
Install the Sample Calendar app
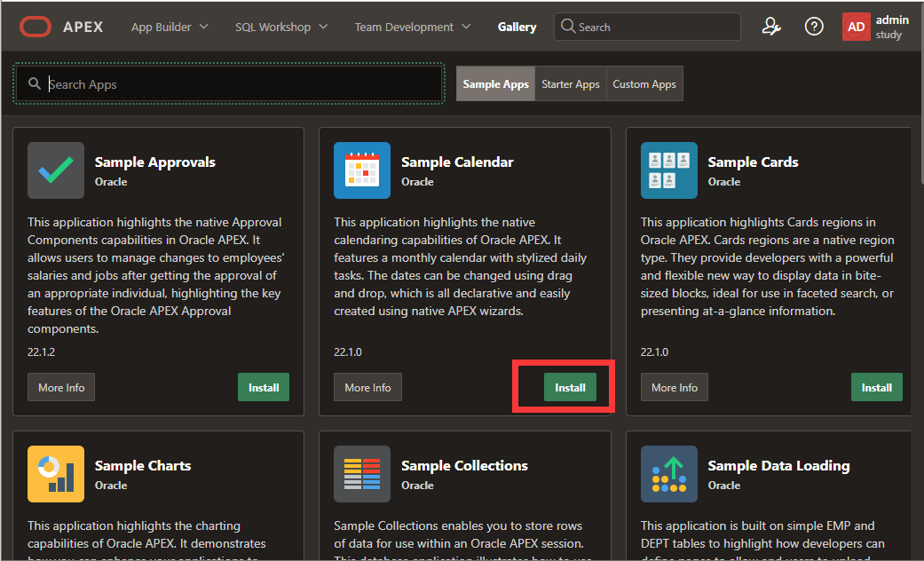click(570, 387)
